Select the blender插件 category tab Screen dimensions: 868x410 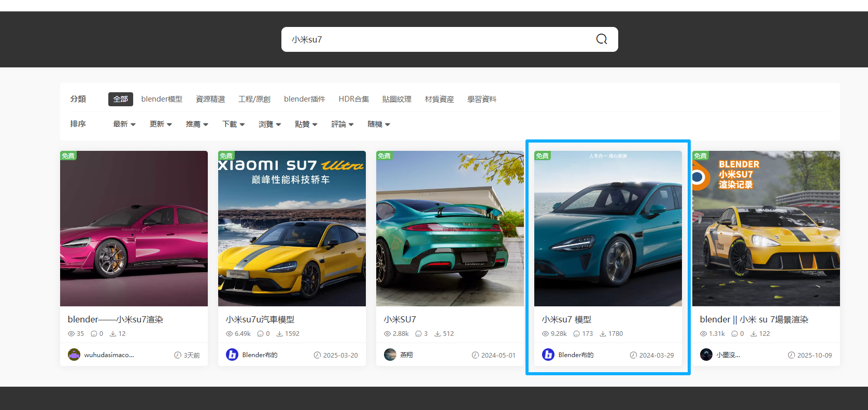tap(304, 99)
